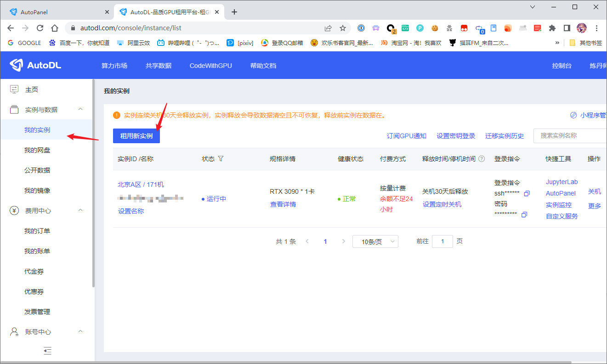Click the status column filter icon
607x364 pixels.
point(221,159)
